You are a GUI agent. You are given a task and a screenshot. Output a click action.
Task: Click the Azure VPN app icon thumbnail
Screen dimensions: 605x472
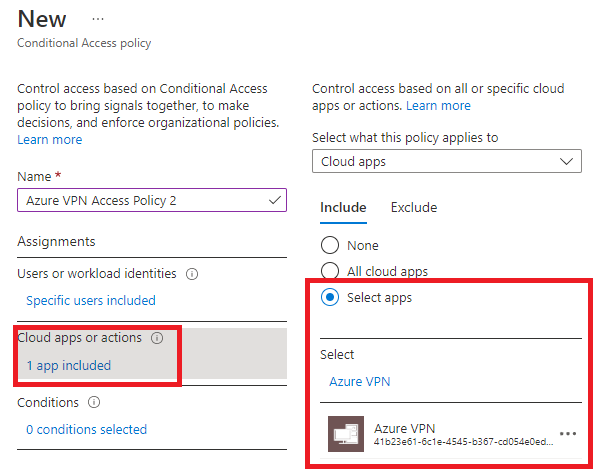point(346,434)
